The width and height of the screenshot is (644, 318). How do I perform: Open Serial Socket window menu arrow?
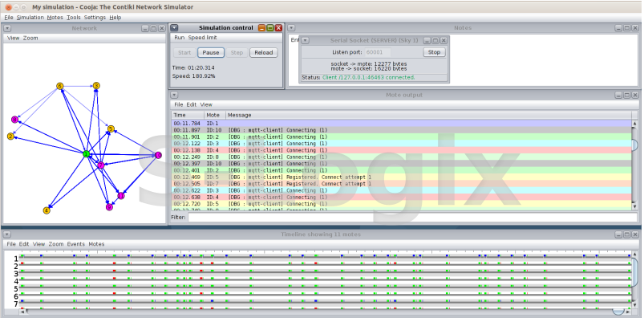(306, 40)
